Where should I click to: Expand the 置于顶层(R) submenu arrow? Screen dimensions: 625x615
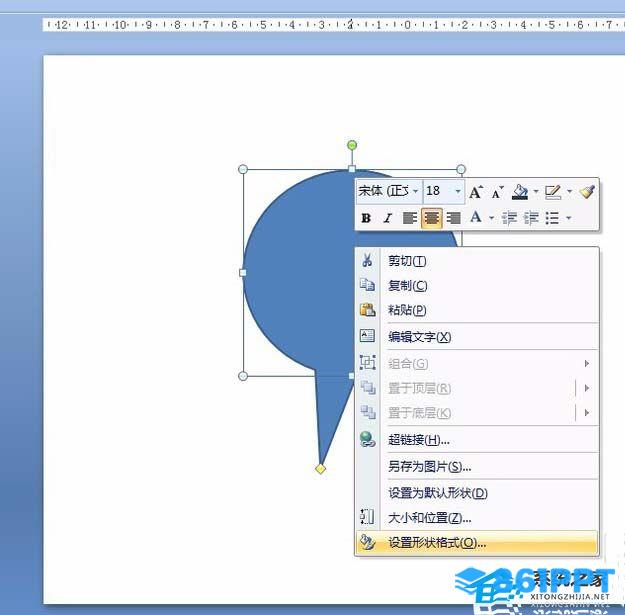(x=587, y=388)
